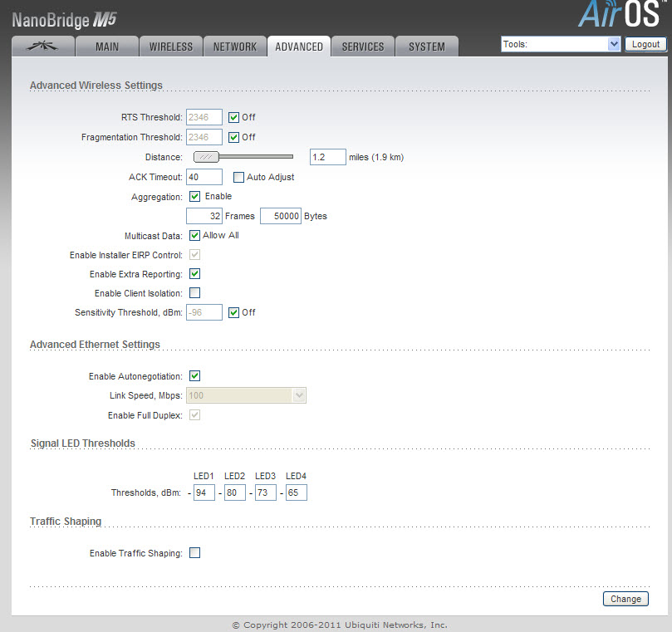Click the Logout button
Viewport: 672px width, 632px height.
[645, 44]
